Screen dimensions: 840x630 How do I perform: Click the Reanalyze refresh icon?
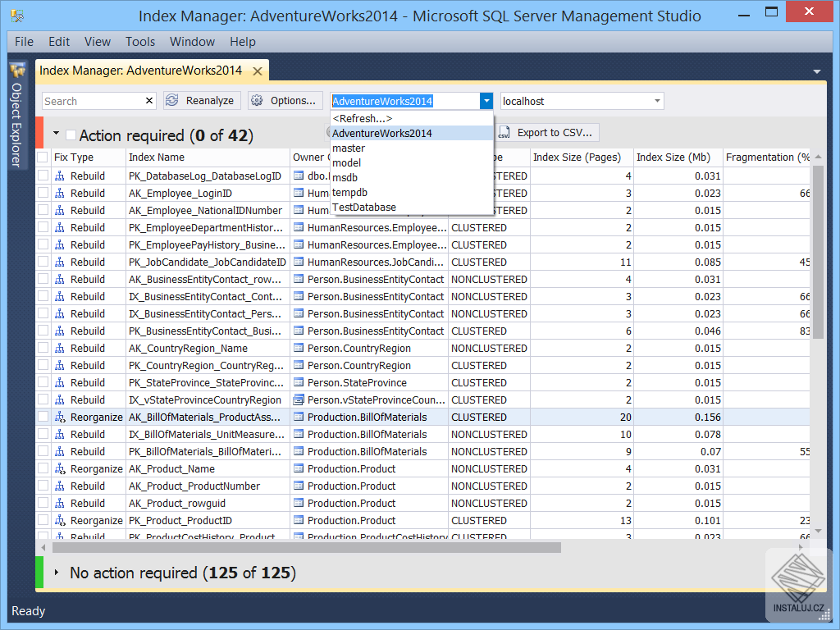[171, 100]
